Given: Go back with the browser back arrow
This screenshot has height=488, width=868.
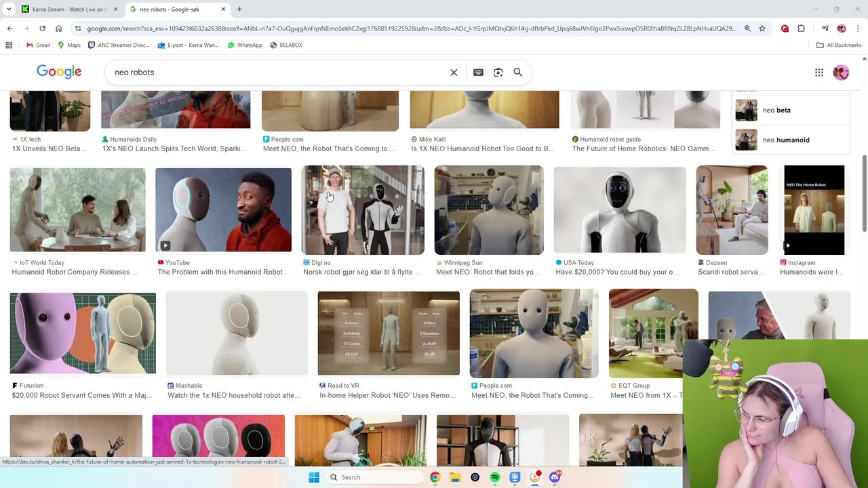Looking at the screenshot, I should 9,28.
